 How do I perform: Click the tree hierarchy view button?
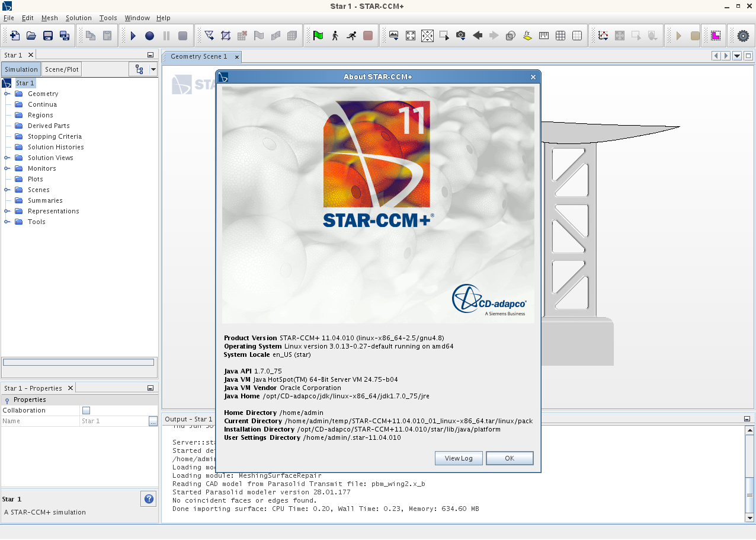(x=139, y=69)
